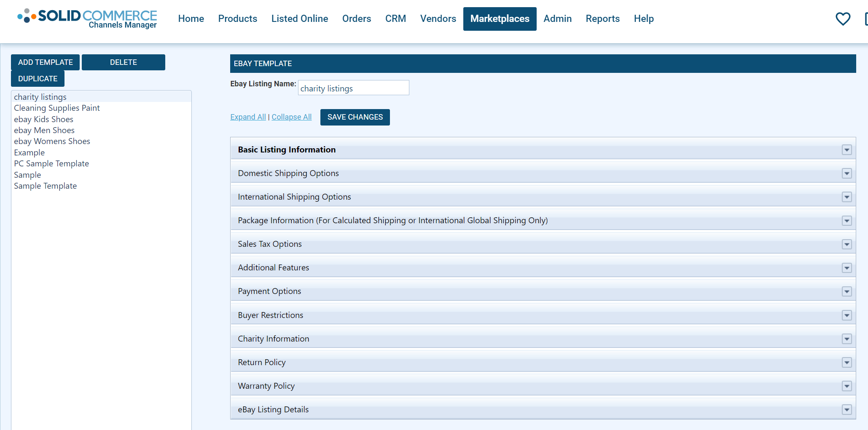Open the Vendors menu
The width and height of the screenshot is (868, 430).
pyautogui.click(x=438, y=19)
